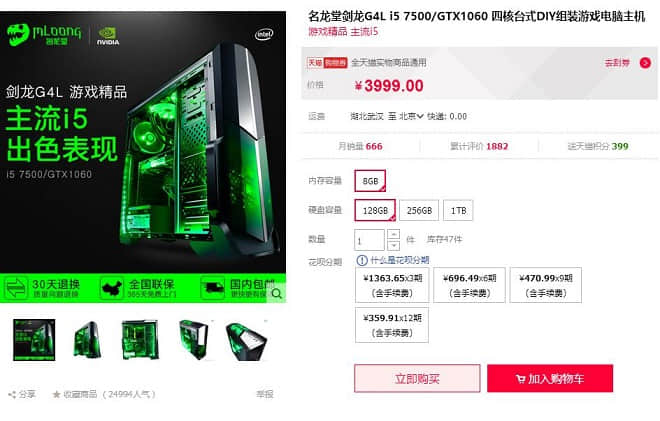Click the Intel logo badge on product image
The height and width of the screenshot is (421, 660).
[264, 34]
